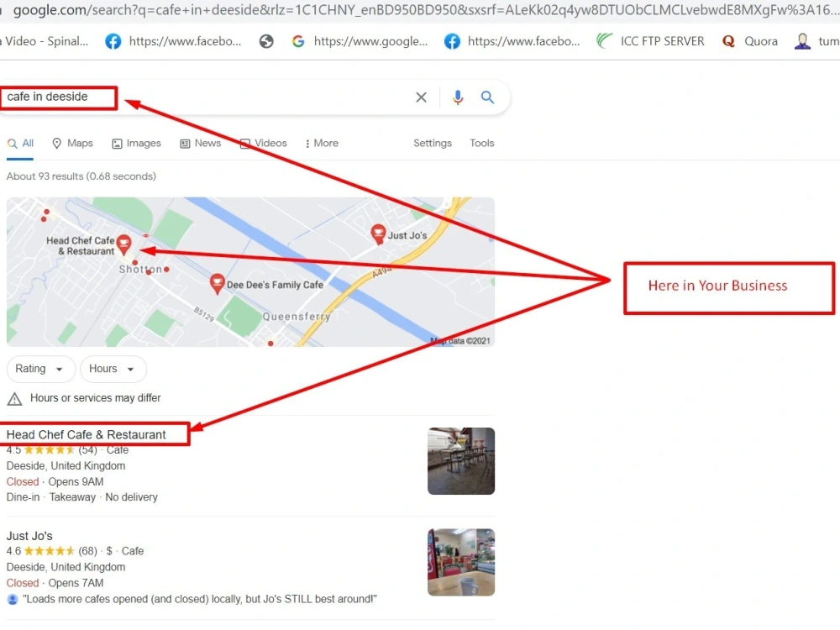
Task: Click the Shotton label on the map
Action: [139, 269]
